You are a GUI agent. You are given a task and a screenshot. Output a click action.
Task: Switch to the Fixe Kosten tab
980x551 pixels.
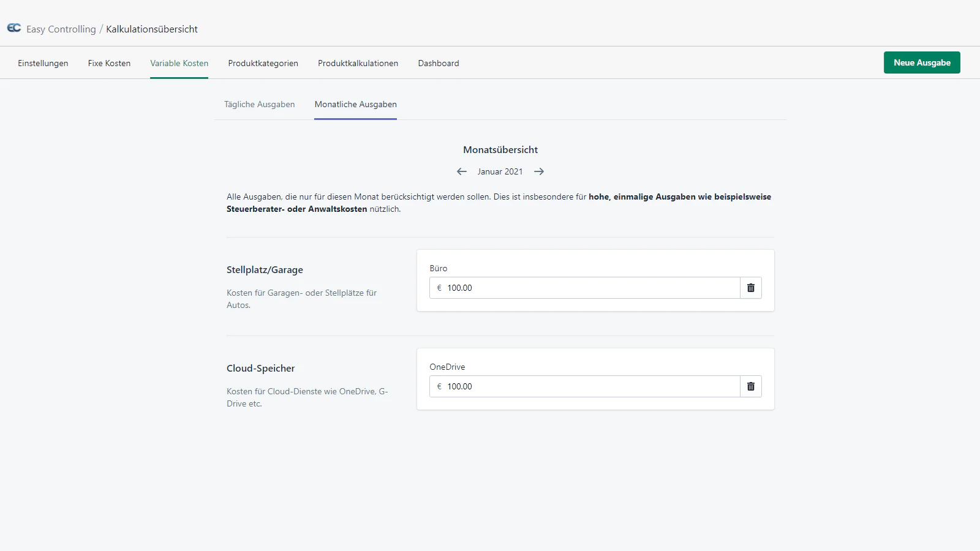tap(109, 63)
